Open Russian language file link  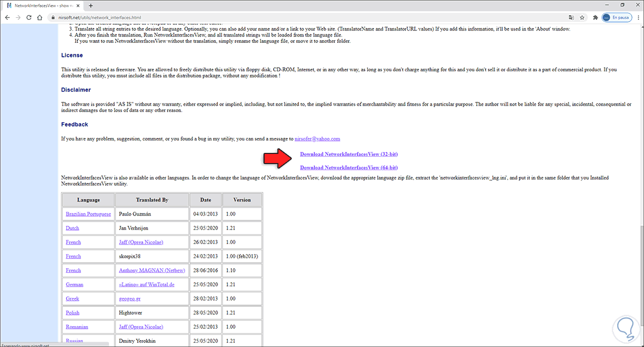(x=75, y=341)
